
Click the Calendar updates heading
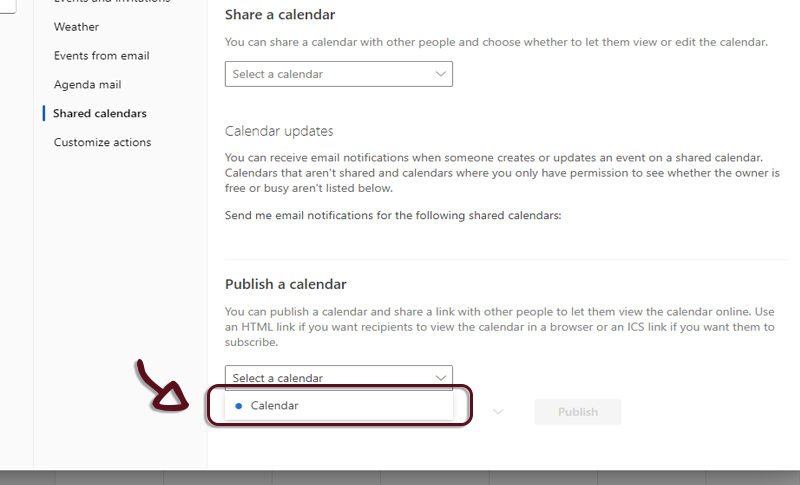[279, 131]
